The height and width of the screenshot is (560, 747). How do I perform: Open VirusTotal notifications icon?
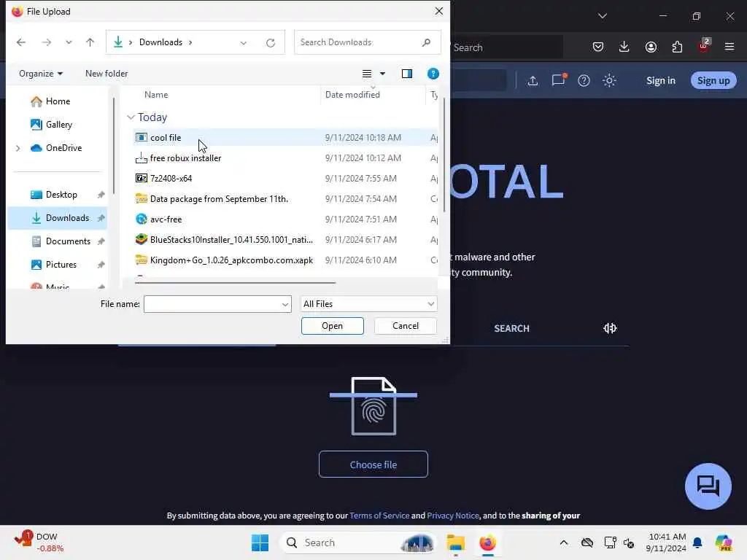[558, 80]
